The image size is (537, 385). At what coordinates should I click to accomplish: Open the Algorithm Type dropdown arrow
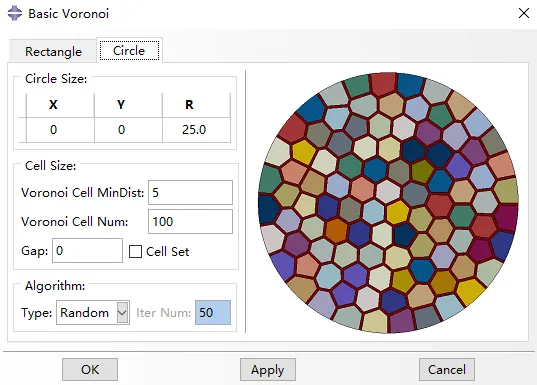122,312
